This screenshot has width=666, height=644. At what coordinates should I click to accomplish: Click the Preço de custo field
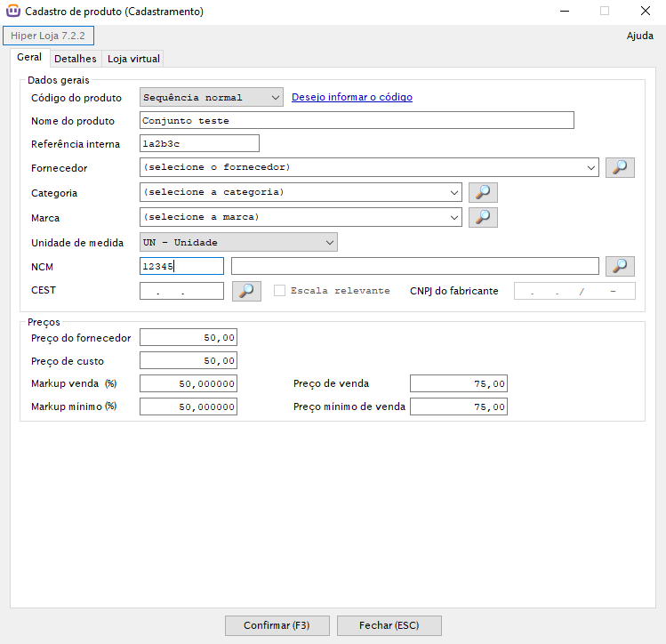coord(189,360)
